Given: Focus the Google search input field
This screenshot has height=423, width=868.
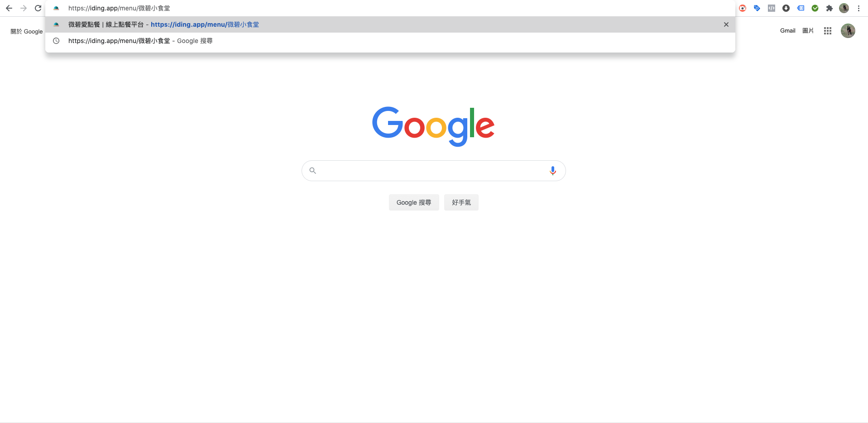Looking at the screenshot, I should click(433, 171).
